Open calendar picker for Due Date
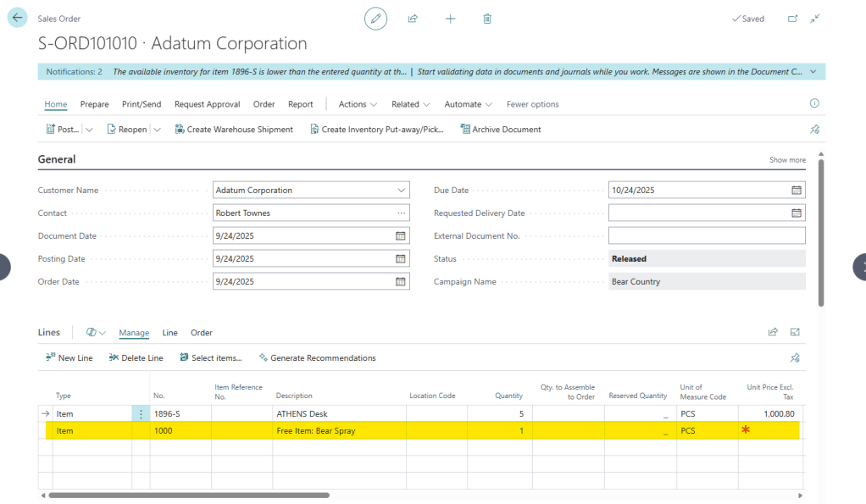 point(796,191)
